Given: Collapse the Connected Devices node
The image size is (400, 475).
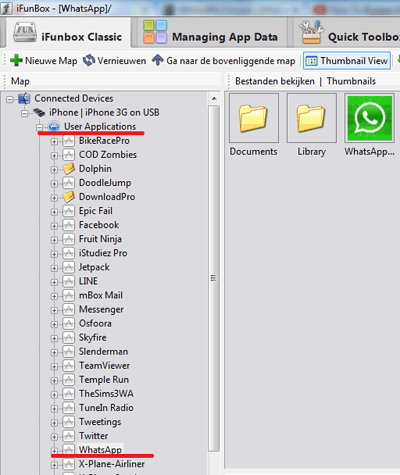Looking at the screenshot, I should click(x=10, y=99).
